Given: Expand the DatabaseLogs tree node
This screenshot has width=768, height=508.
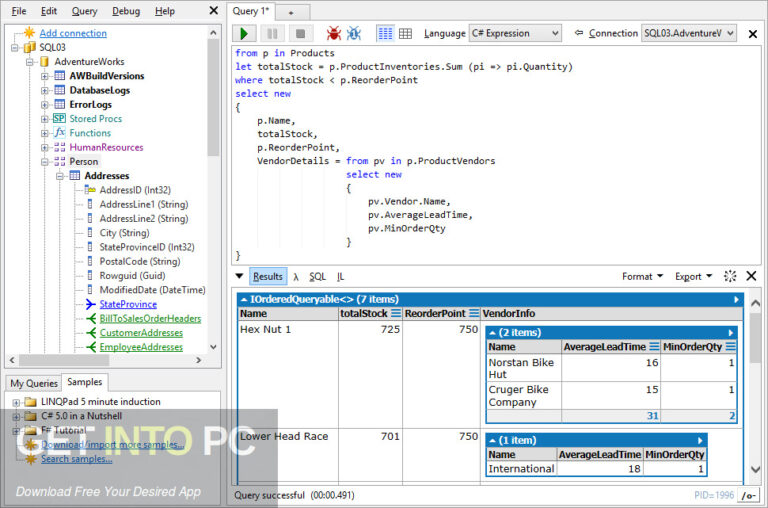Looking at the screenshot, I should (x=45, y=90).
